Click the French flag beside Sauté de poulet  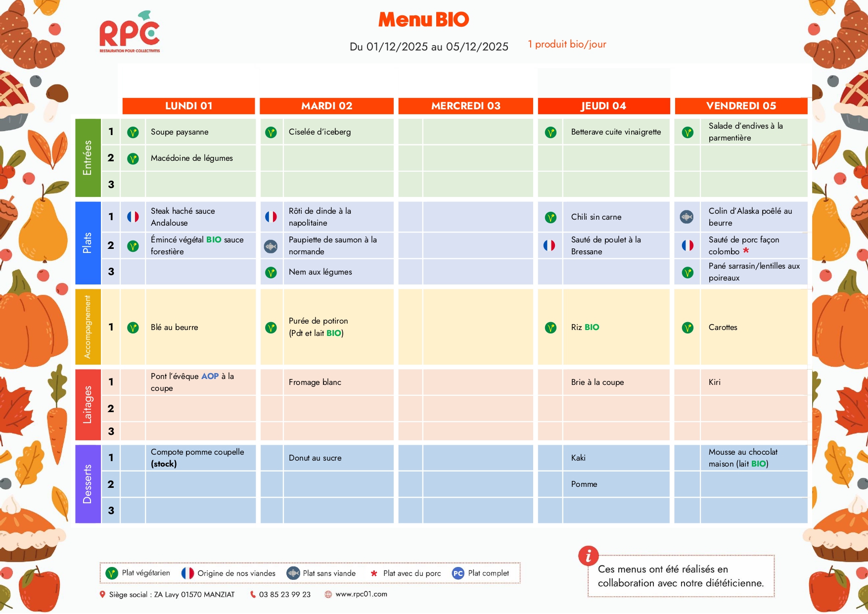(549, 245)
